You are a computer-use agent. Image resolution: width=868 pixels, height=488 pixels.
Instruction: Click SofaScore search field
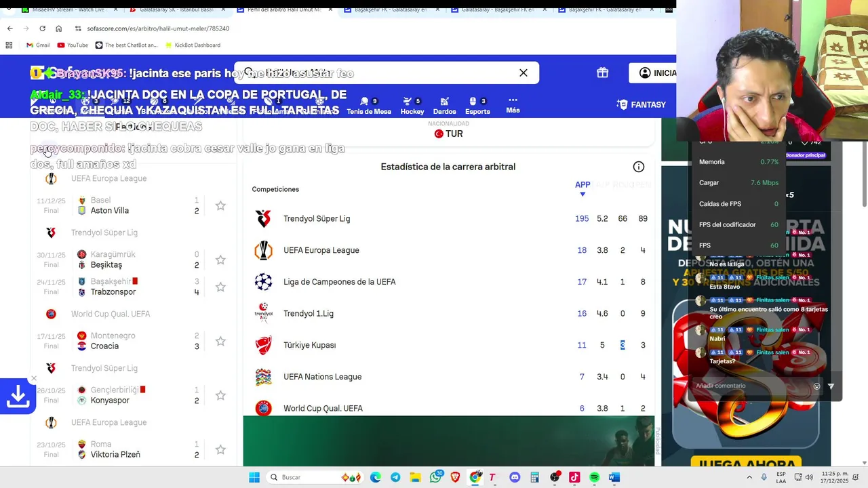pos(387,73)
